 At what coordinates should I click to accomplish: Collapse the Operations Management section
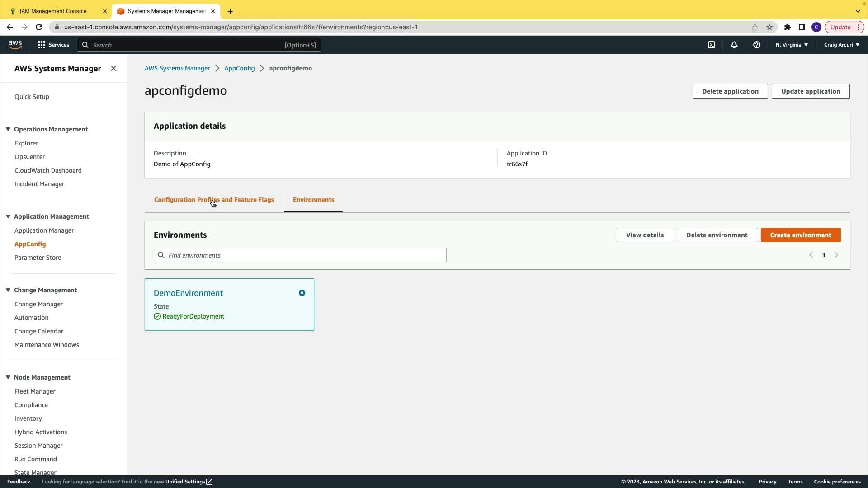click(8, 129)
